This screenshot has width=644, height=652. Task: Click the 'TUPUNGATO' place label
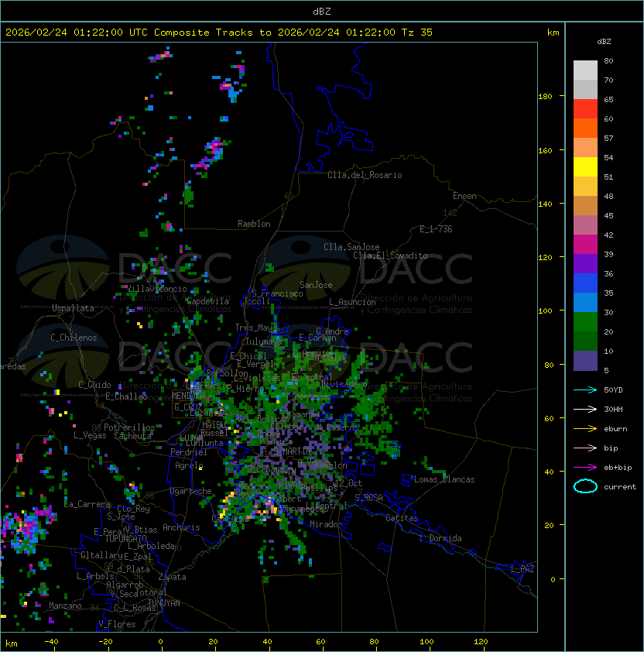125,538
